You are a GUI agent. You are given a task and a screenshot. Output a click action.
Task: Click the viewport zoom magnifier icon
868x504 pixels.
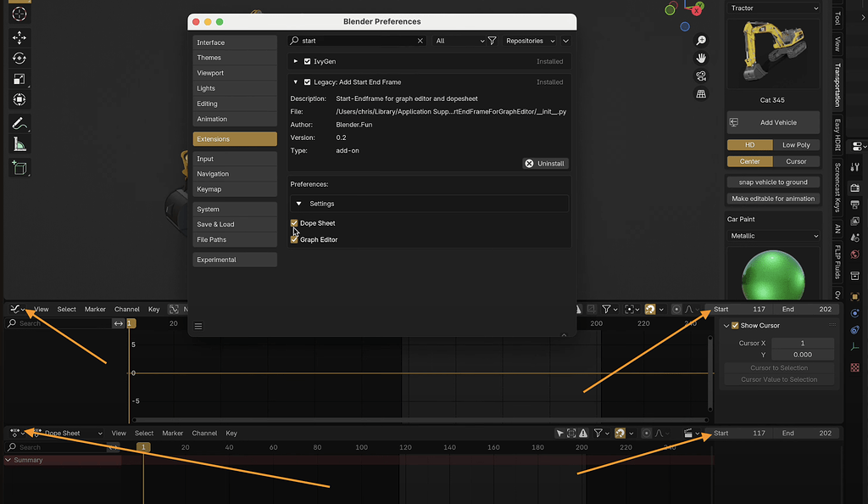[701, 41]
